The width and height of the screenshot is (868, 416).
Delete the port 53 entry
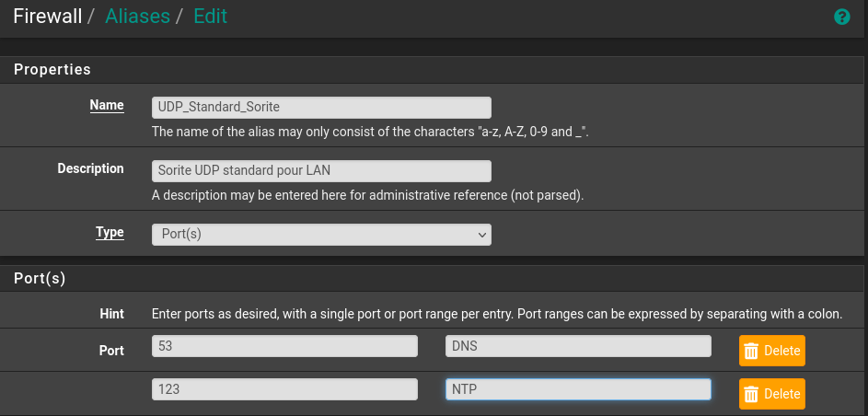[771, 351]
